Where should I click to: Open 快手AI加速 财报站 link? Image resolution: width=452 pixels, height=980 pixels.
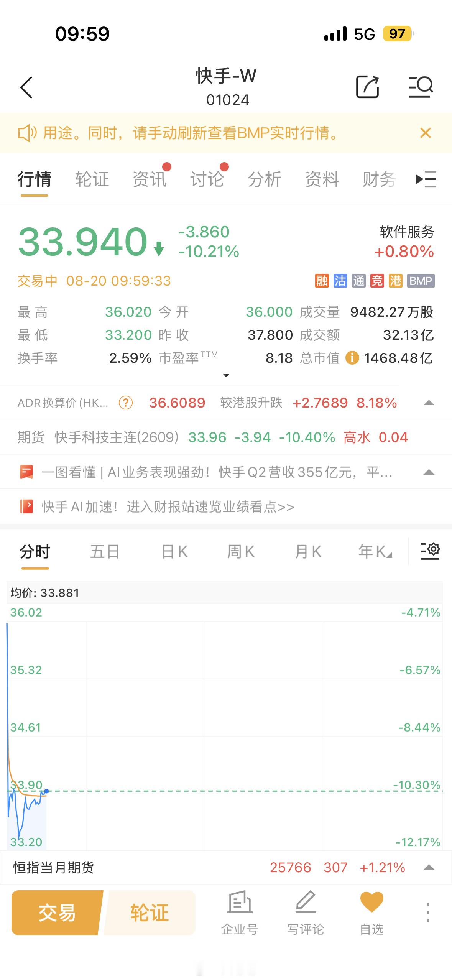168,507
